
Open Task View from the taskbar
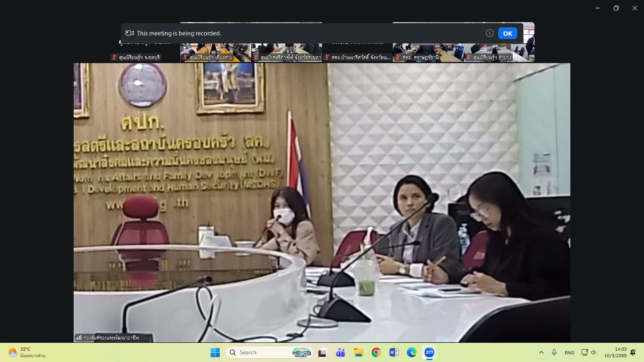[322, 353]
